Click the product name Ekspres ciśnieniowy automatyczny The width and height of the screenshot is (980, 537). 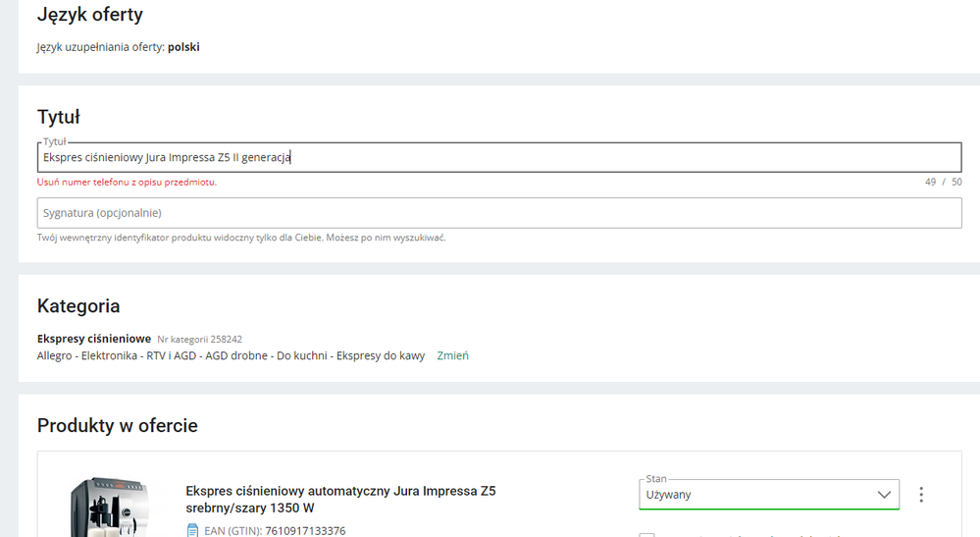(x=340, y=500)
